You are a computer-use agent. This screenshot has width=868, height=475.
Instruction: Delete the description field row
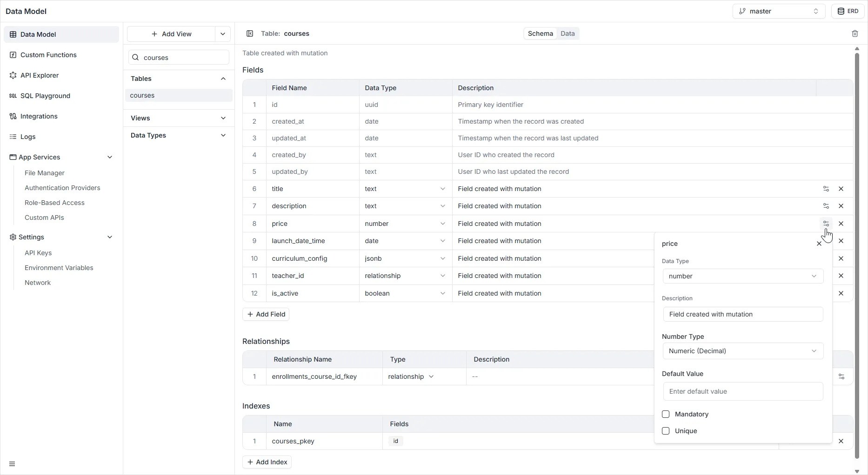tap(841, 206)
